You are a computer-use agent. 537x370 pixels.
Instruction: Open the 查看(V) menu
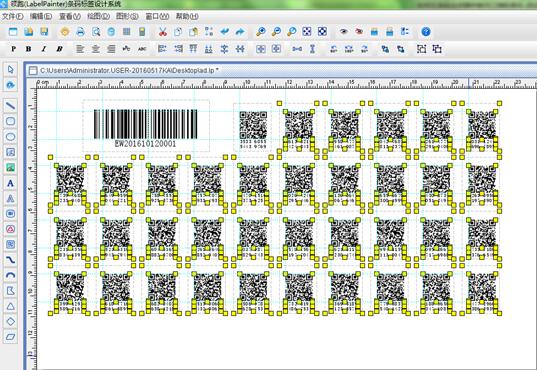[70, 16]
